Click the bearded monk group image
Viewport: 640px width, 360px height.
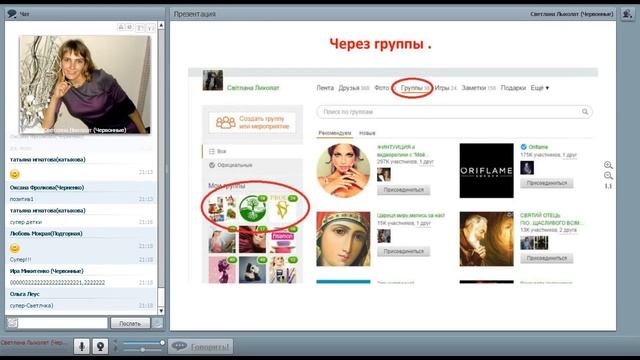487,239
